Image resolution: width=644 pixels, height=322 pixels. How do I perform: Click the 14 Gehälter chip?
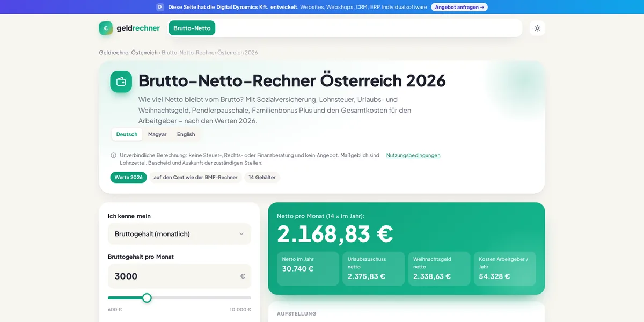[x=262, y=177]
